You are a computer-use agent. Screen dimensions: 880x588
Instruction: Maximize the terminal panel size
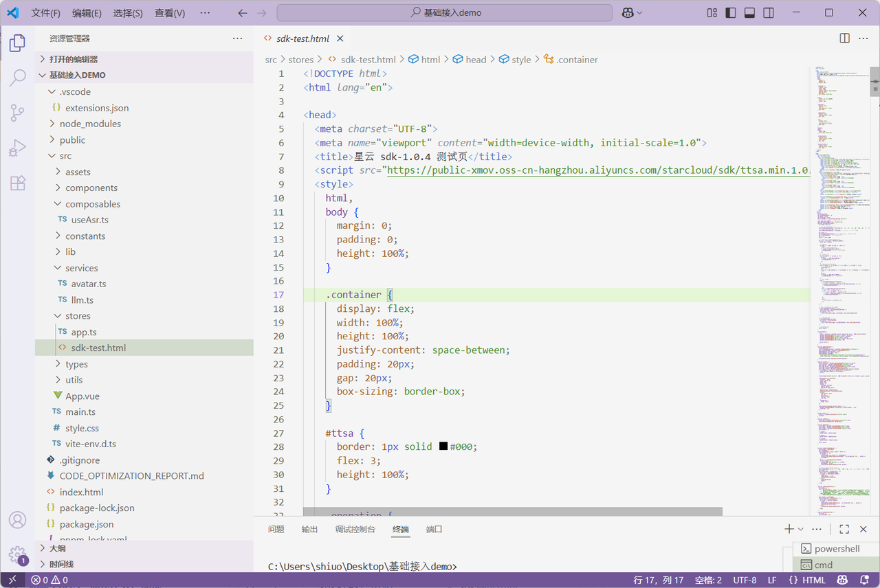click(x=844, y=529)
